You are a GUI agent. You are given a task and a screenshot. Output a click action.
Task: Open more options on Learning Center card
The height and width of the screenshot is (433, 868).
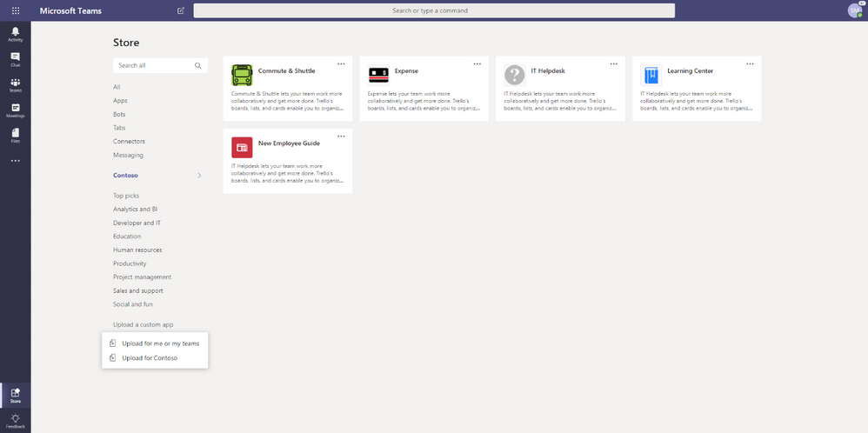750,63
